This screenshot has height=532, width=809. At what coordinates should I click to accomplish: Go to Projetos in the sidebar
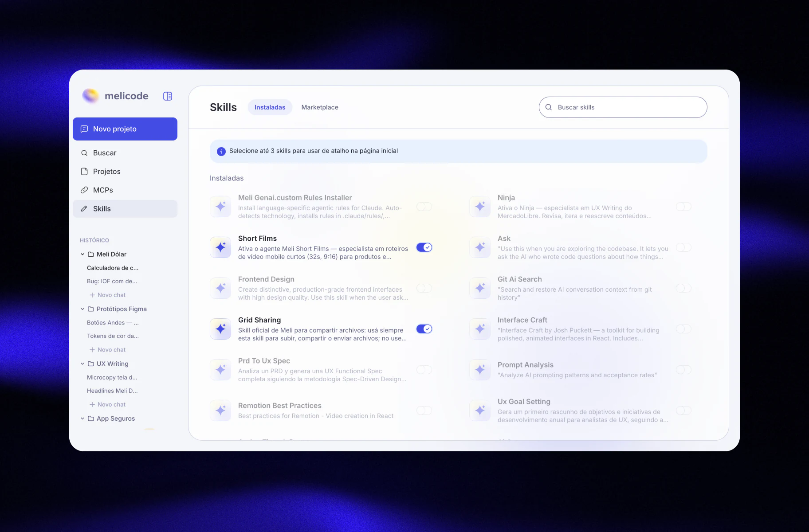pos(125,172)
